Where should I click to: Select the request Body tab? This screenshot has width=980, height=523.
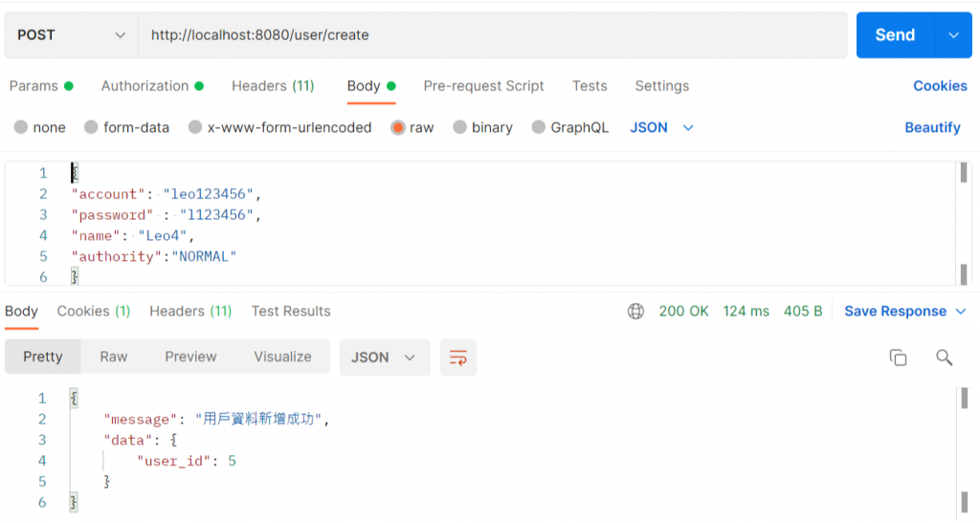371,86
